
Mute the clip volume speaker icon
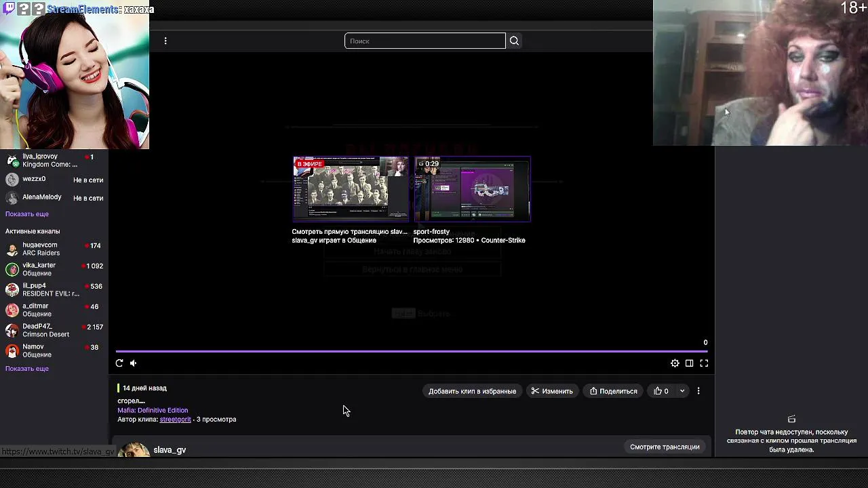(133, 363)
